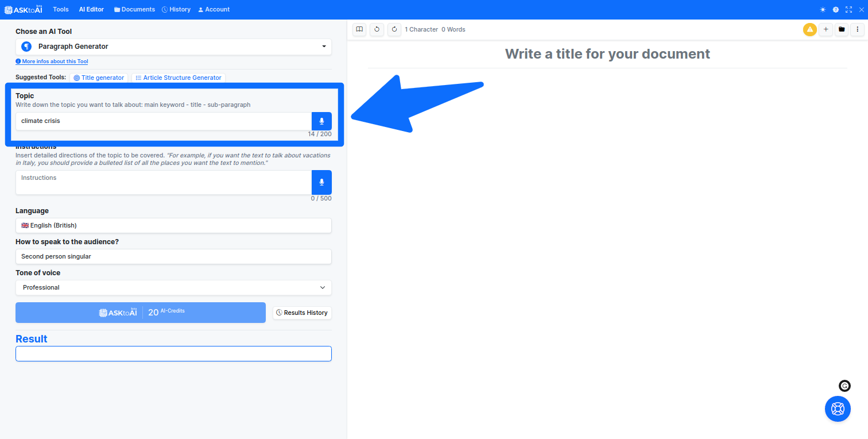
Task: Click the redo icon above the editor
Action: [x=394, y=29]
